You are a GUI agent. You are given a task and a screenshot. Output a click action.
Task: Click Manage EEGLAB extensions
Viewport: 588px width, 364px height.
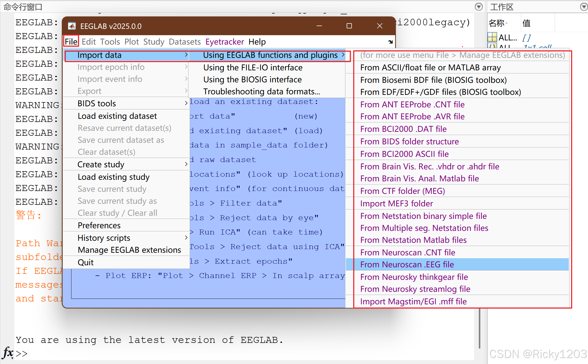tap(129, 250)
